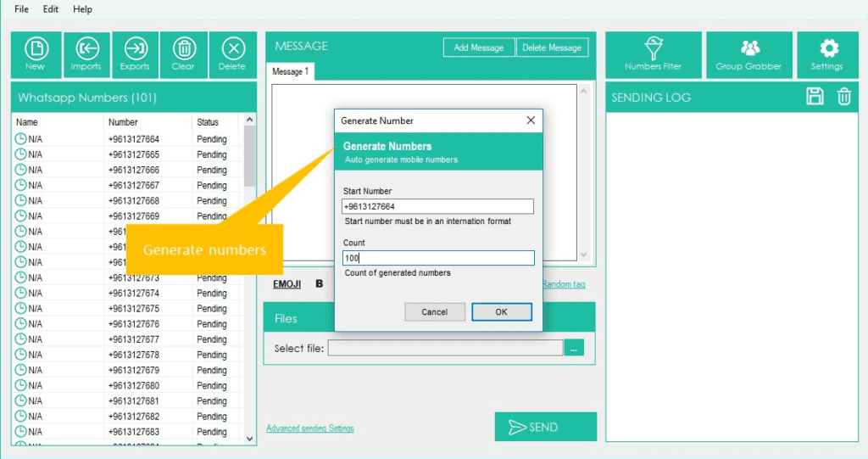Click into the Start Number field
This screenshot has width=868, height=459.
click(438, 207)
